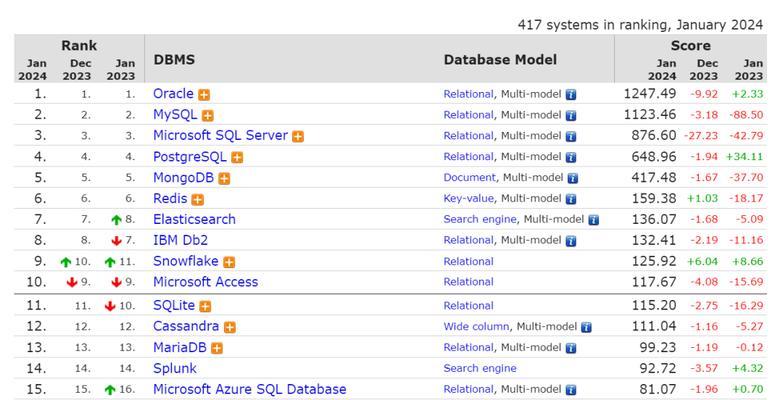Image resolution: width=783 pixels, height=400 pixels.
Task: Open the Cassandra link
Action: [186, 326]
